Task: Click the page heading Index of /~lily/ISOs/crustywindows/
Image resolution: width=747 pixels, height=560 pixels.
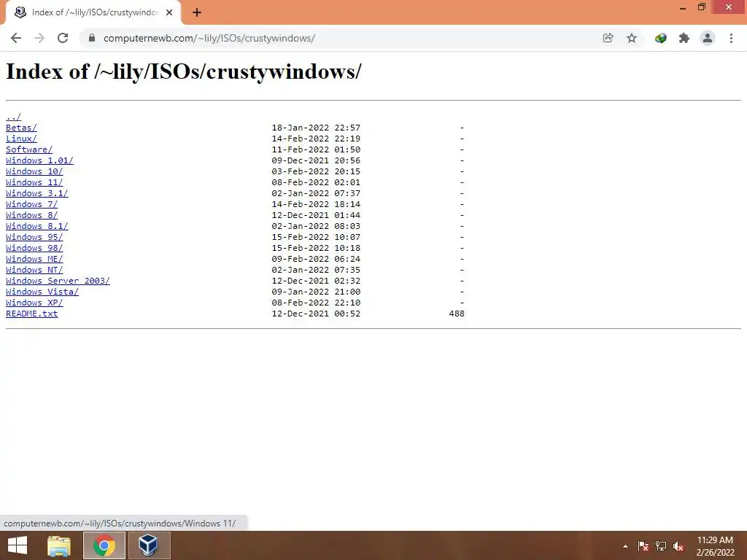Action: point(183,71)
